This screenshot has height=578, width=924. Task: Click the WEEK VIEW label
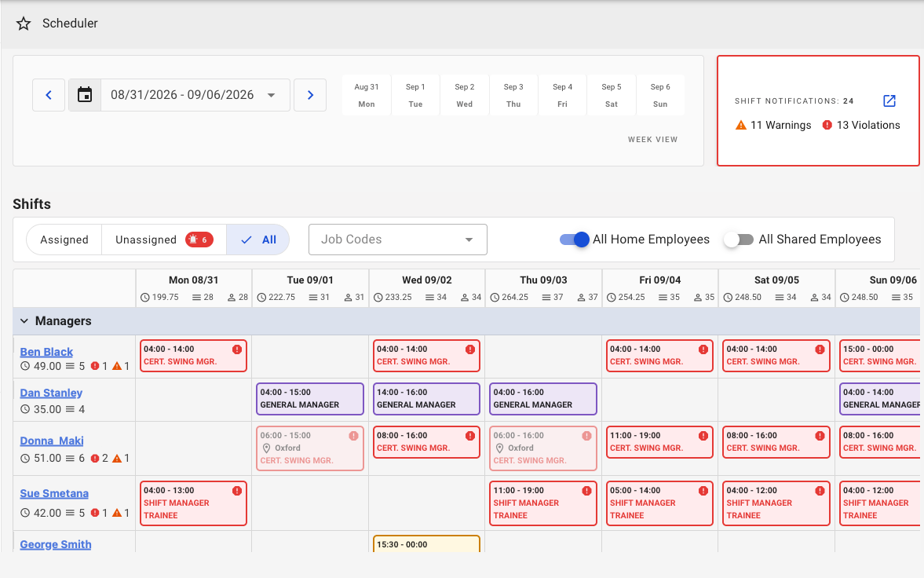click(x=652, y=140)
